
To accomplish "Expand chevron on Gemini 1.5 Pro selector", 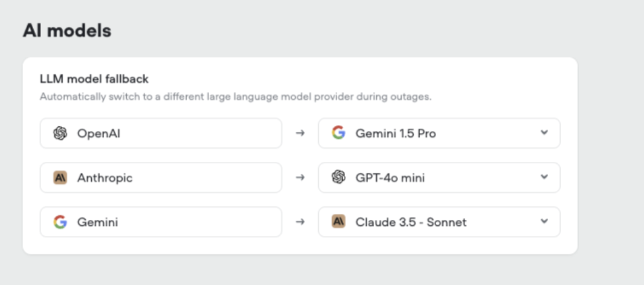I will pyautogui.click(x=544, y=133).
